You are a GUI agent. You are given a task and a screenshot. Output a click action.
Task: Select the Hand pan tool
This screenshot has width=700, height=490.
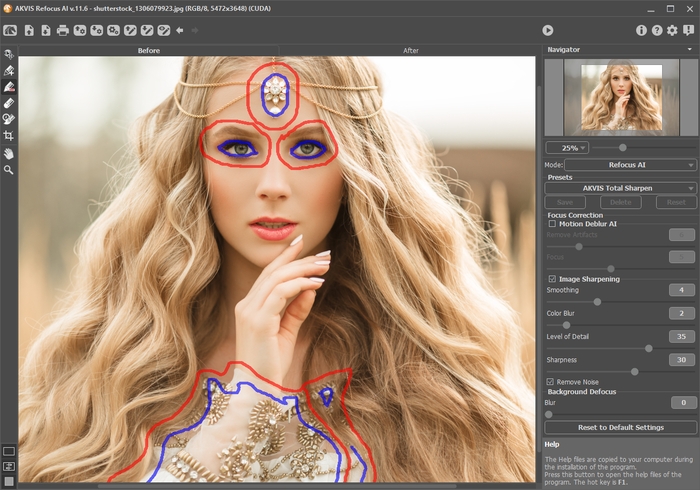click(8, 154)
